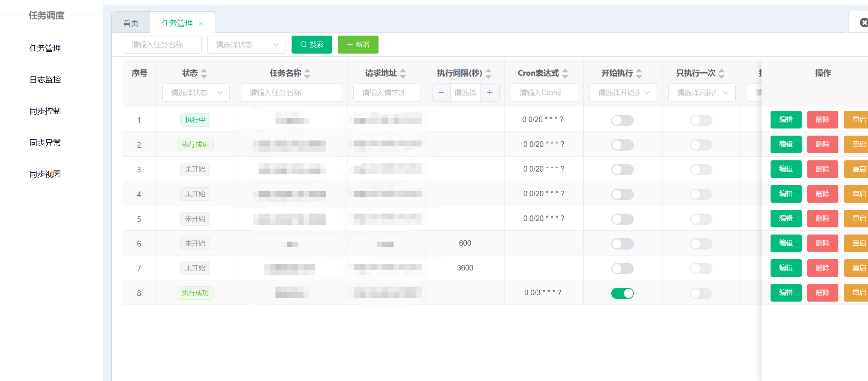Click the interval value 600

(x=465, y=243)
